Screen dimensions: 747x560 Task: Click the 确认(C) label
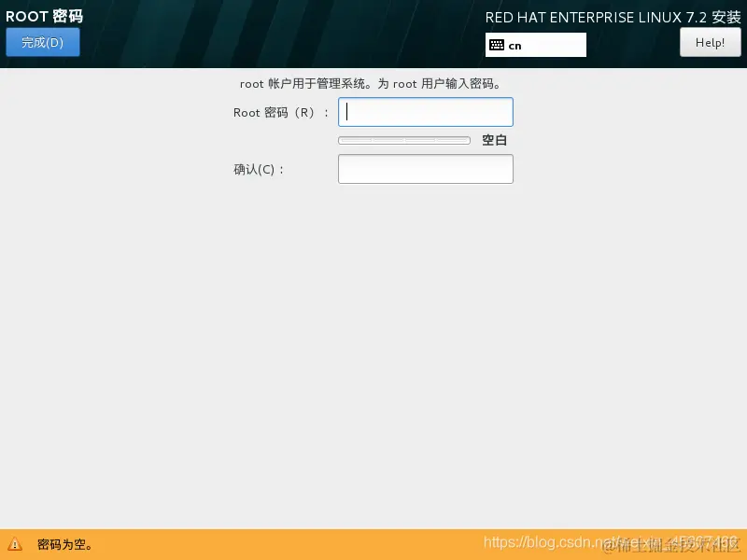[259, 170]
